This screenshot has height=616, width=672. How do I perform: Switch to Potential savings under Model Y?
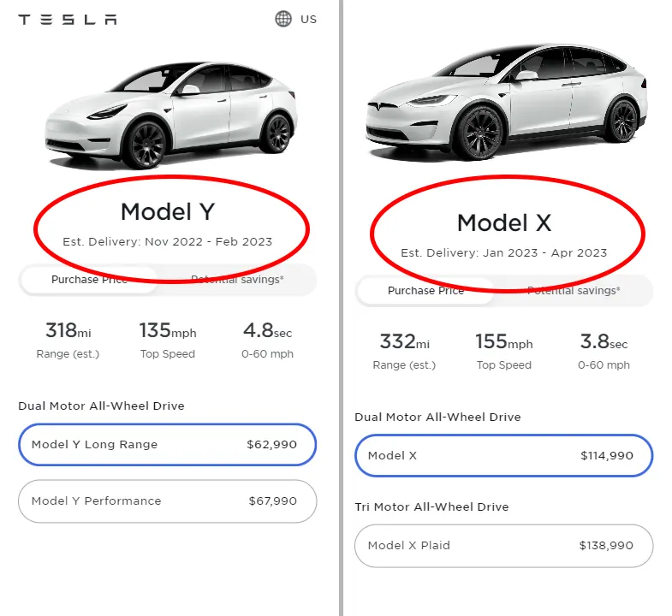[237, 280]
